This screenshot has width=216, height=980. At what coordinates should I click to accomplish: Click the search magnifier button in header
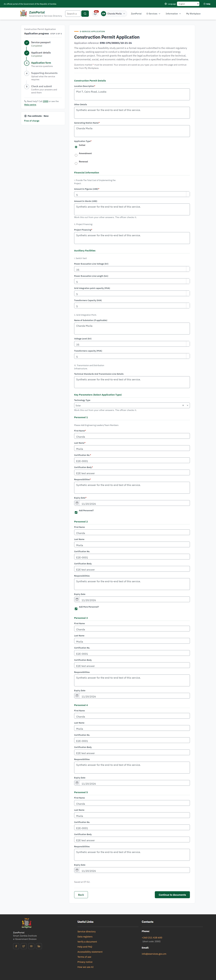(85, 14)
